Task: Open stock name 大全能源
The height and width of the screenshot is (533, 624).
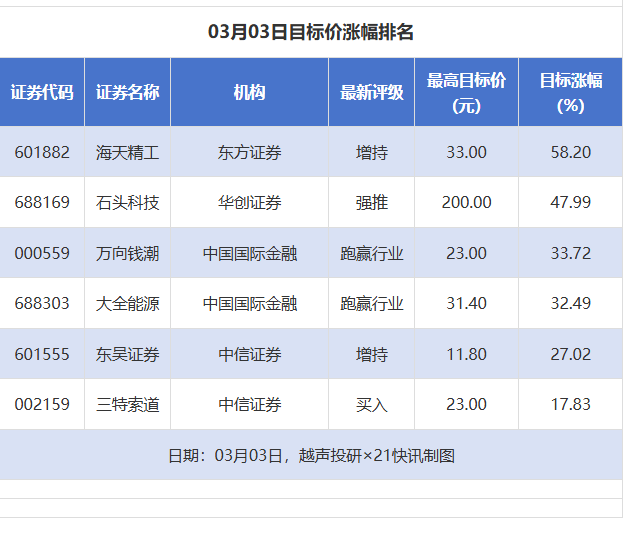Action: 127,303
